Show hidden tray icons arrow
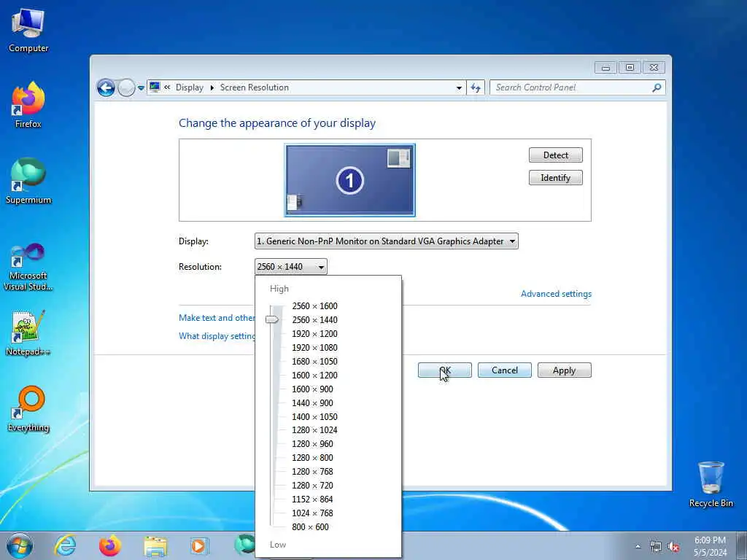Viewport: 747px width, 560px height. [x=638, y=547]
